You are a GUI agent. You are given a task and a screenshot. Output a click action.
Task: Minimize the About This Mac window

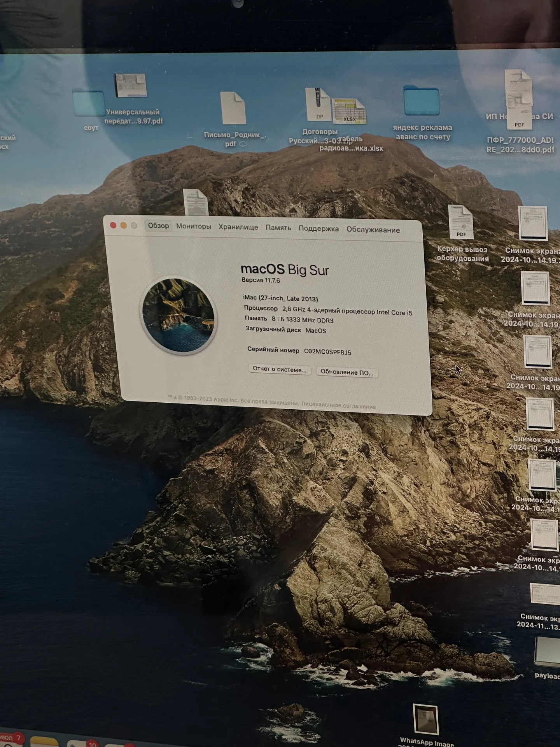point(124,225)
